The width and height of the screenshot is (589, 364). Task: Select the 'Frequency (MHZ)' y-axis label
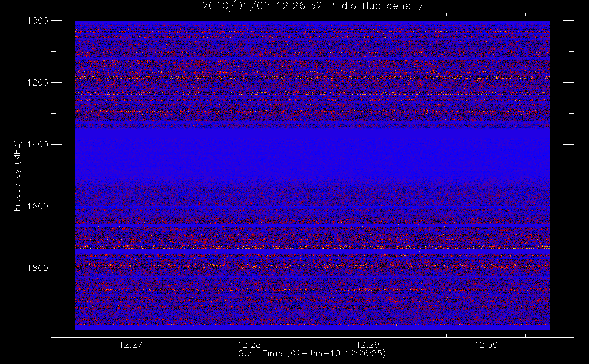(17, 176)
